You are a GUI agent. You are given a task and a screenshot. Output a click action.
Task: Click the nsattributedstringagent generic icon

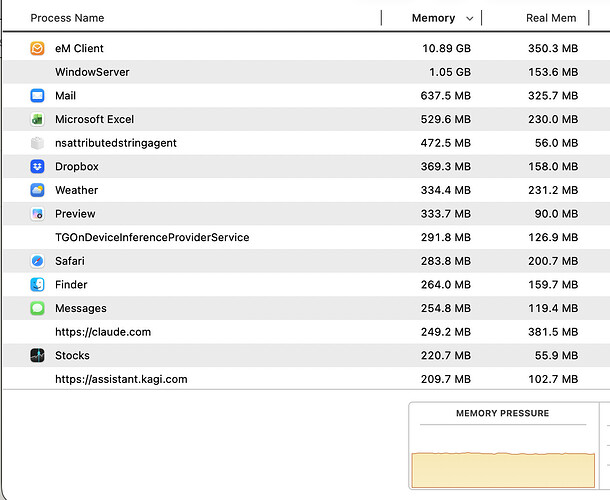pos(37,143)
